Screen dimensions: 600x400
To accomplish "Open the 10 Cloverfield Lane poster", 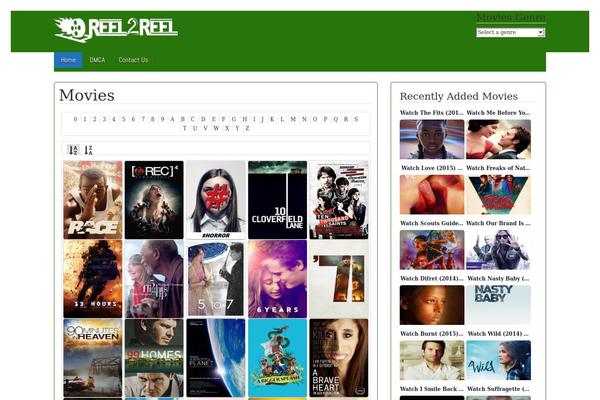I will tap(277, 200).
